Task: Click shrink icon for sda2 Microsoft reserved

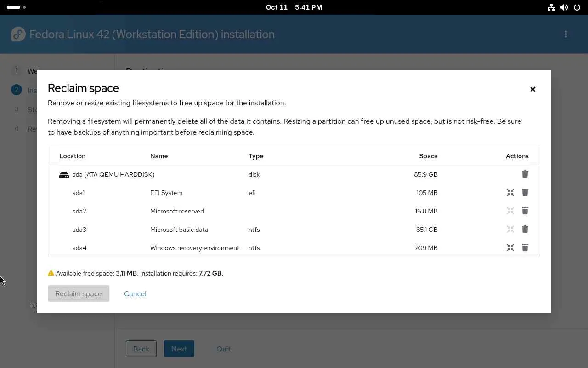Action: coord(510,211)
